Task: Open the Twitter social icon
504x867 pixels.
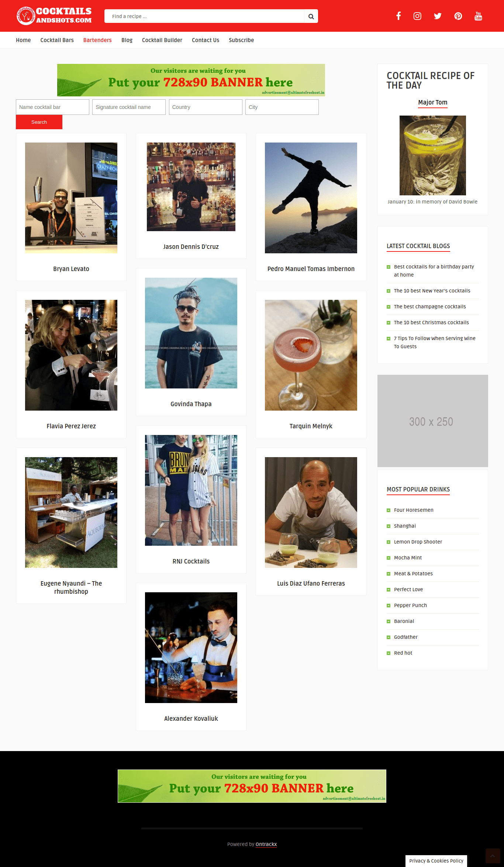Action: (438, 16)
